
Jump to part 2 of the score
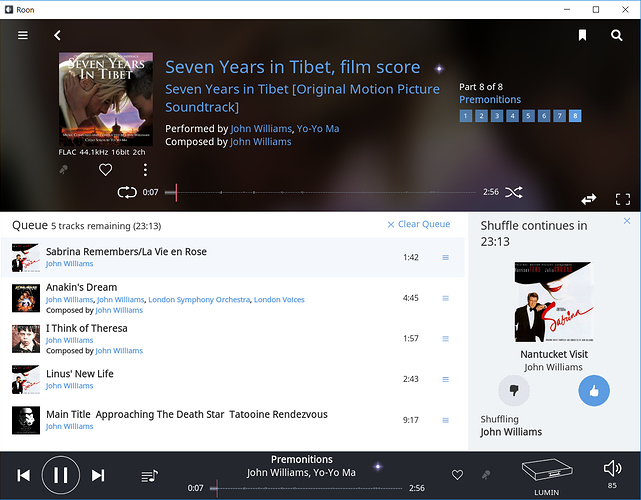(x=481, y=116)
